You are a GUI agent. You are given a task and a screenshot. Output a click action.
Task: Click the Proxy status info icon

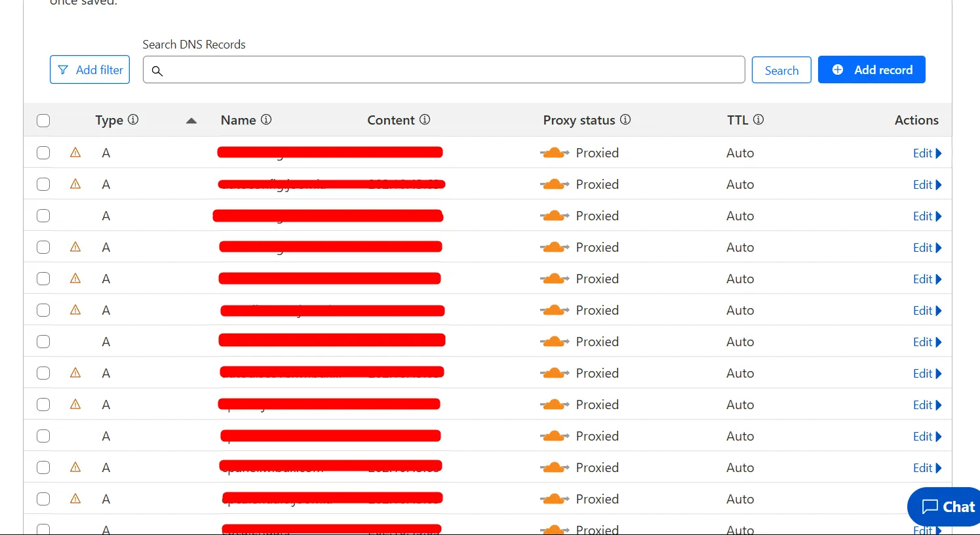(x=625, y=119)
